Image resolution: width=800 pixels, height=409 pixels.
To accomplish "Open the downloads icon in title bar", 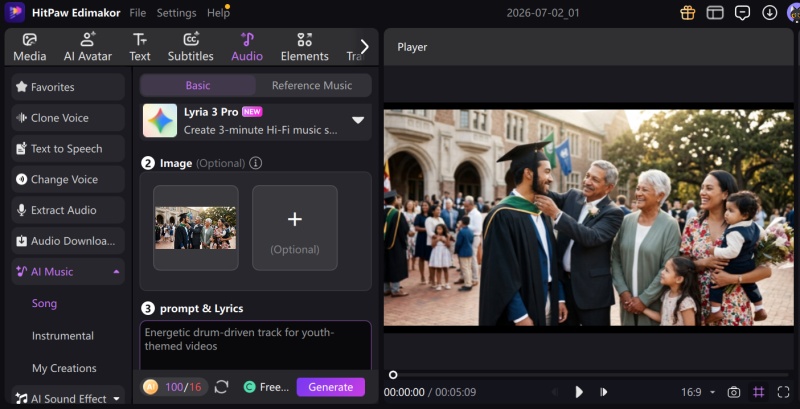I will tap(769, 13).
